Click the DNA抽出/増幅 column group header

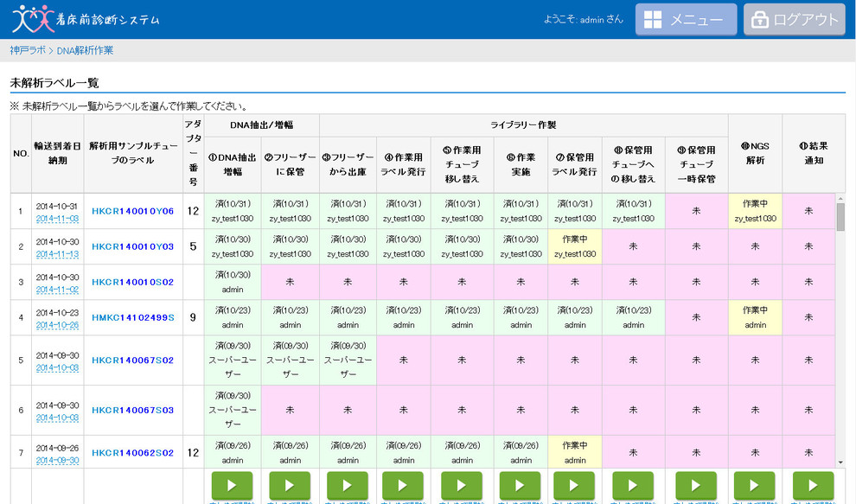261,125
